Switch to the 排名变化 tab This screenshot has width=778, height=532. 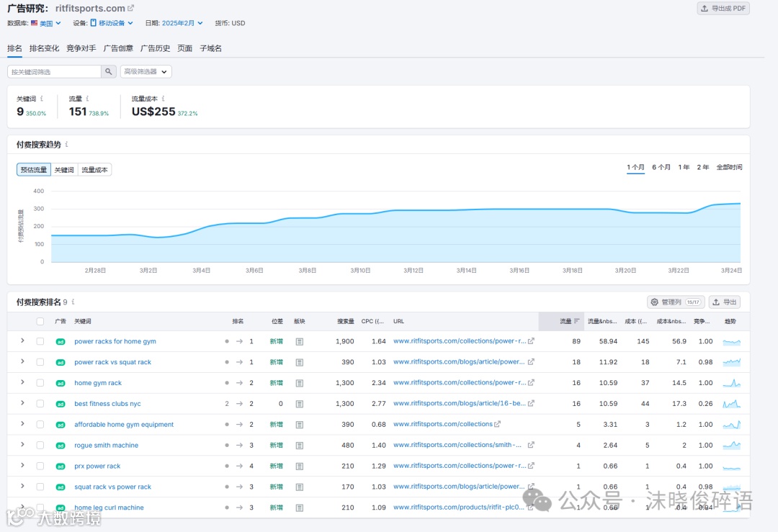[44, 48]
